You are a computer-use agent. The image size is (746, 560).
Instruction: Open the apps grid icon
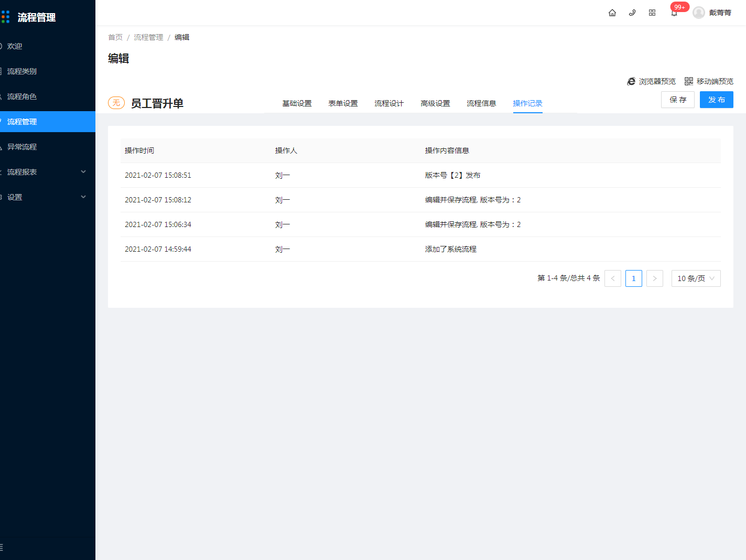pos(652,13)
